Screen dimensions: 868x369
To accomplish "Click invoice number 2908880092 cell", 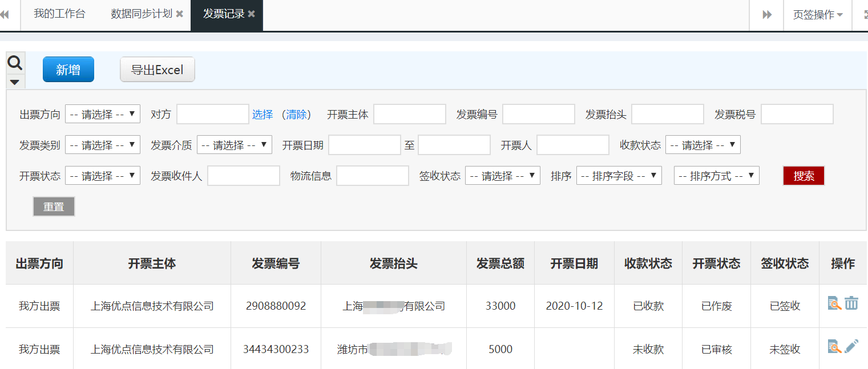I will coord(276,306).
